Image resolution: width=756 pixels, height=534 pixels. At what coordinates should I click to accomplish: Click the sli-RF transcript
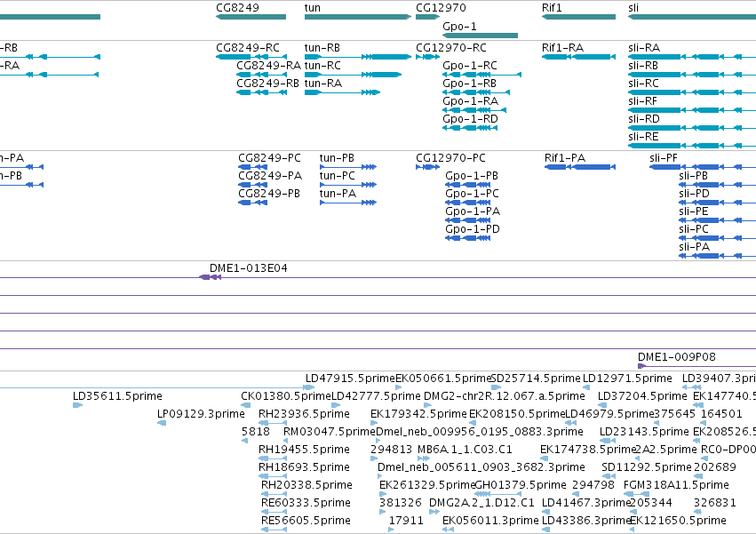[x=692, y=110]
